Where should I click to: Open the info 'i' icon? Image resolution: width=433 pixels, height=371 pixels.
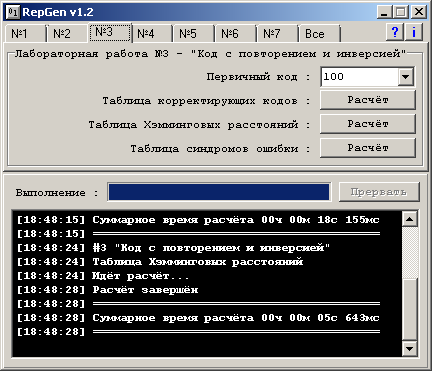414,32
